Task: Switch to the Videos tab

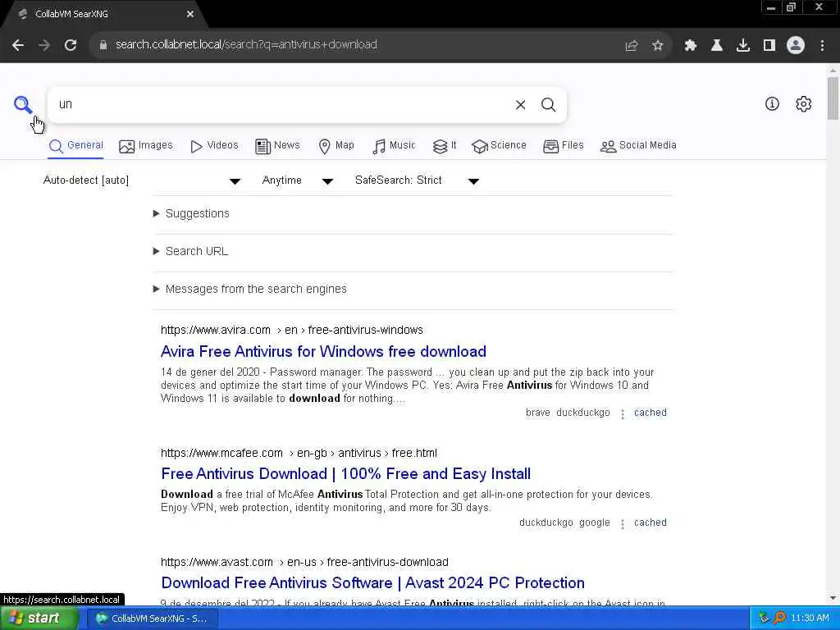Action: point(214,146)
